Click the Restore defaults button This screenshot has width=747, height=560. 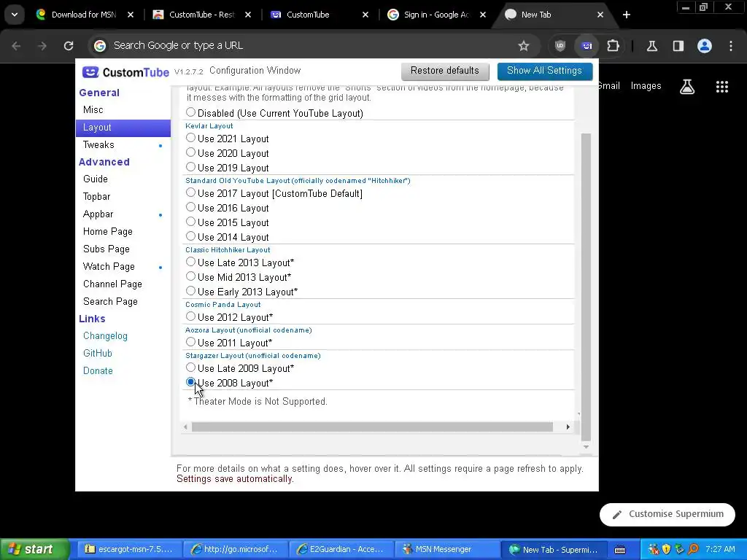coord(445,71)
